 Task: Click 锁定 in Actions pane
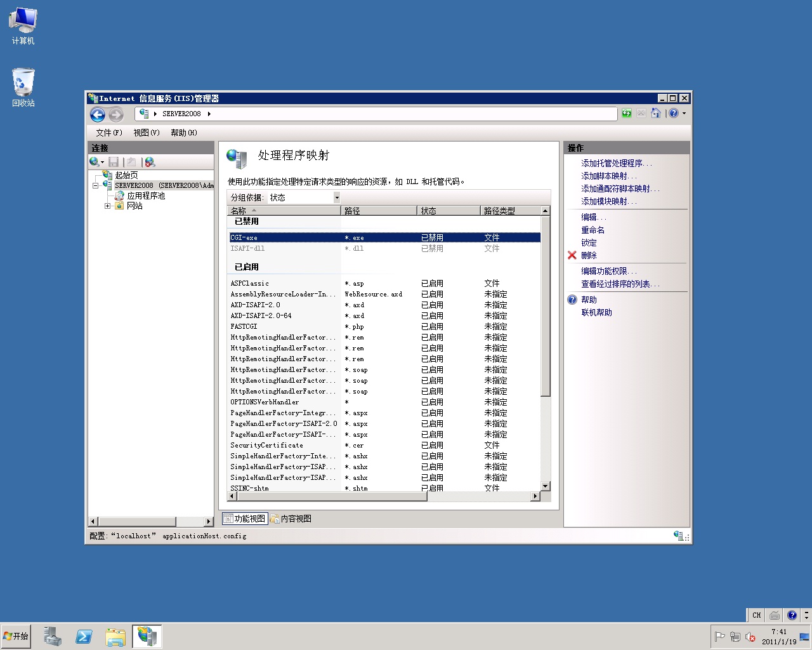coord(589,242)
